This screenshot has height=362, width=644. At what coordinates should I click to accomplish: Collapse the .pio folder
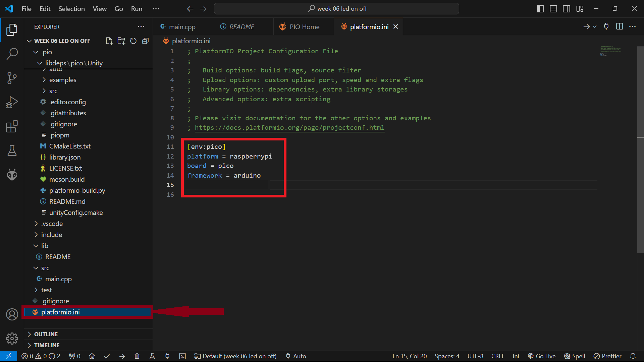pyautogui.click(x=46, y=52)
